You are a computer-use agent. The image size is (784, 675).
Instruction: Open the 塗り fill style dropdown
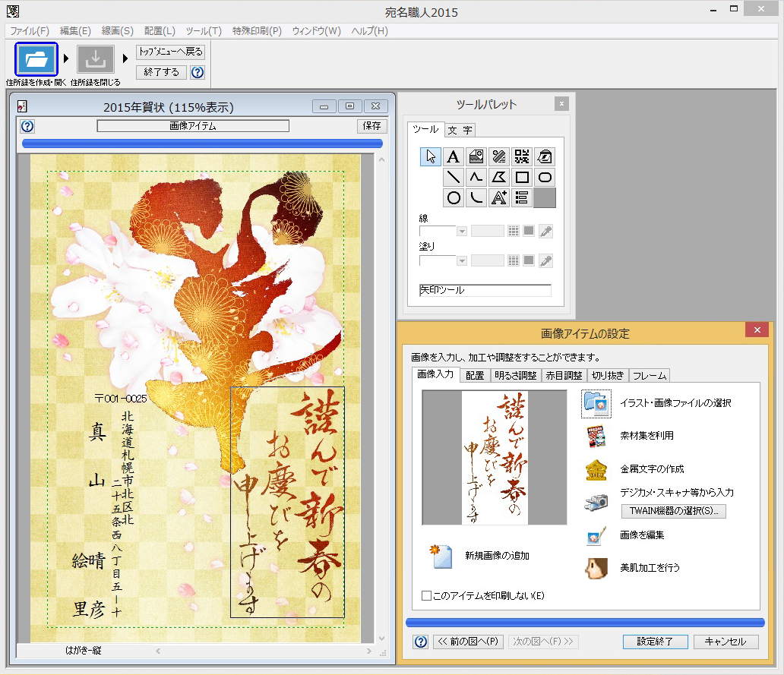click(x=461, y=260)
